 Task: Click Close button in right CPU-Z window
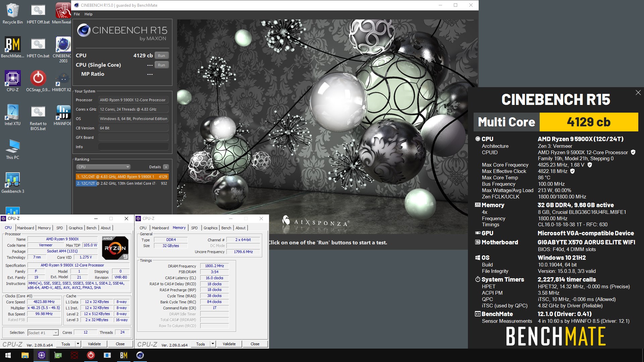pyautogui.click(x=255, y=344)
